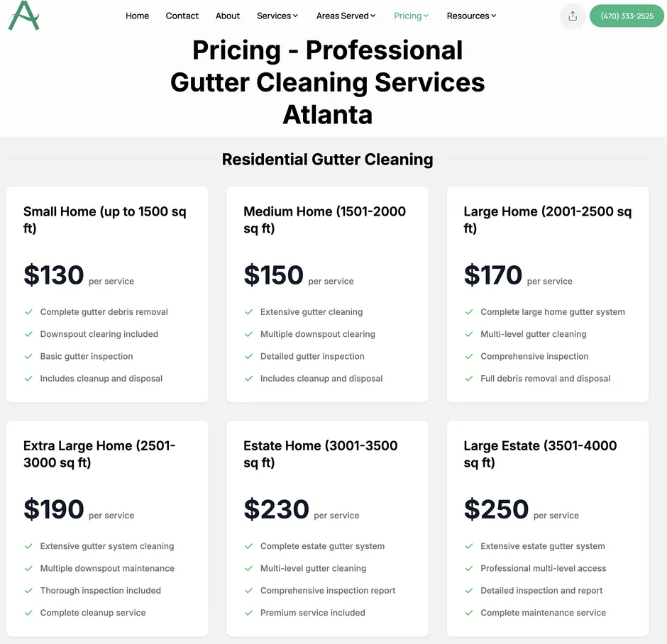Go to the Home page
The height and width of the screenshot is (644, 667).
[137, 16]
